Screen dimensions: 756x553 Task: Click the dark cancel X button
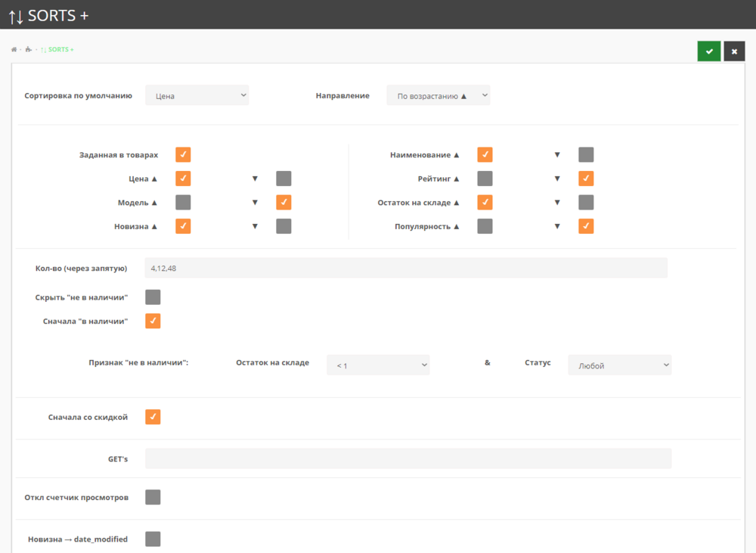click(734, 51)
